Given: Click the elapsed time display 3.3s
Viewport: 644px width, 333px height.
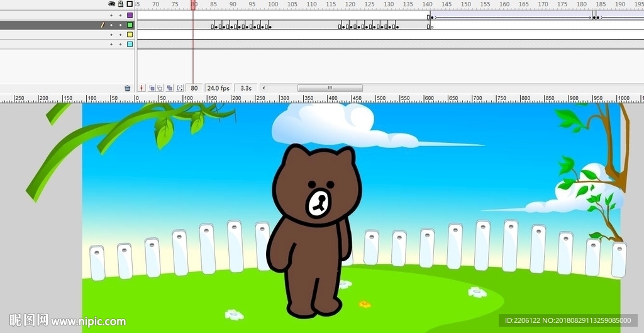Looking at the screenshot, I should pos(246,88).
